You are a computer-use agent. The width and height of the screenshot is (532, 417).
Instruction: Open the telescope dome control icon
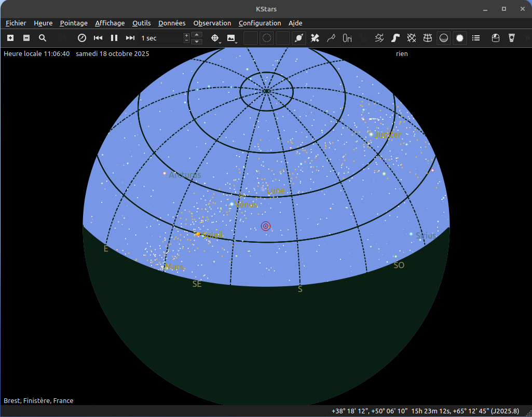pos(496,38)
